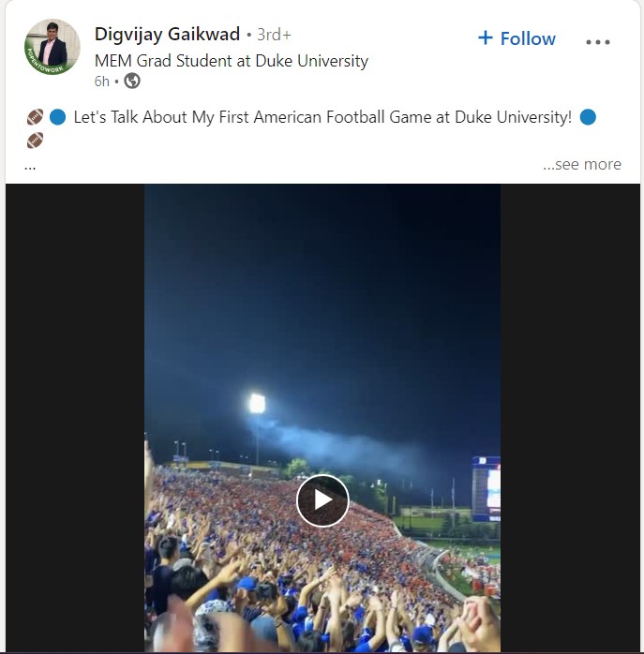Click the "6h" post timestamp
Viewport: 644px width, 654px height.
[101, 82]
